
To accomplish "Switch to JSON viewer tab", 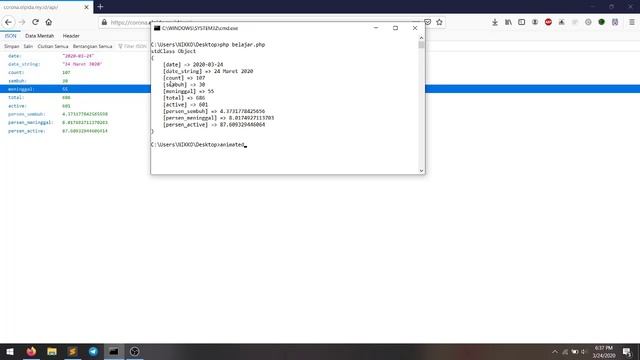I will (10, 36).
